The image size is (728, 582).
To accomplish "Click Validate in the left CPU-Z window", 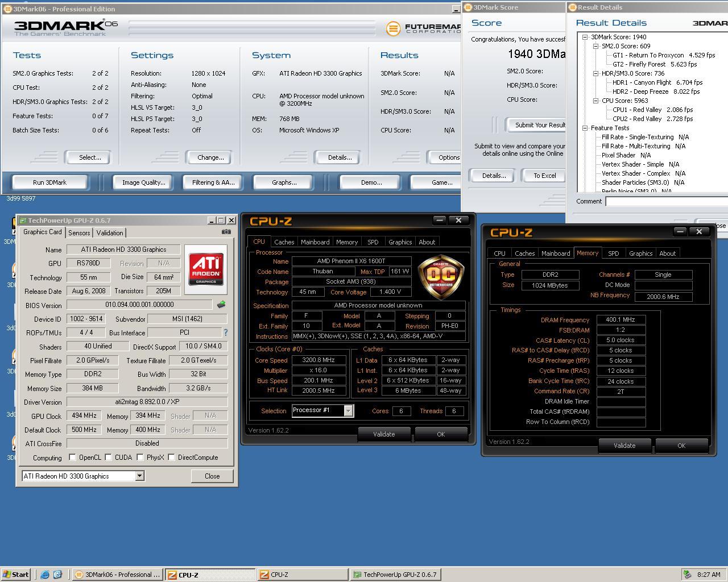I will tap(384, 434).
